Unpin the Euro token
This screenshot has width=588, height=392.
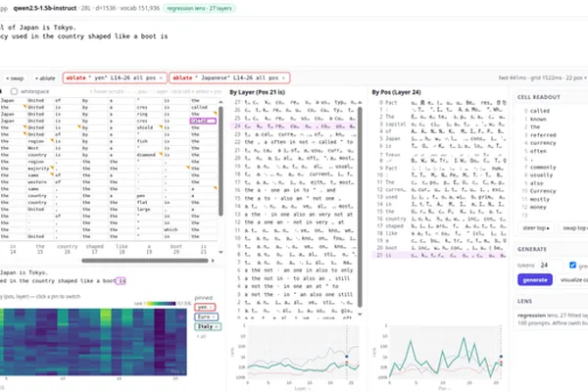[214, 317]
